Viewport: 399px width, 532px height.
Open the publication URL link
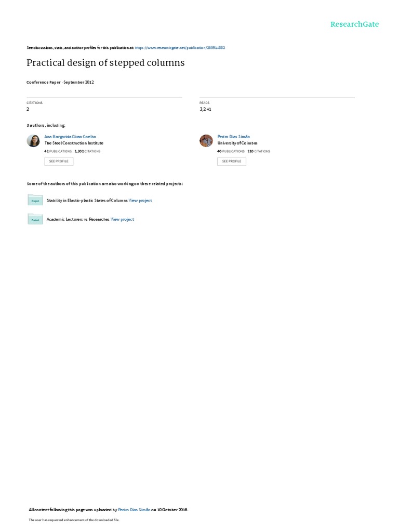(180, 48)
